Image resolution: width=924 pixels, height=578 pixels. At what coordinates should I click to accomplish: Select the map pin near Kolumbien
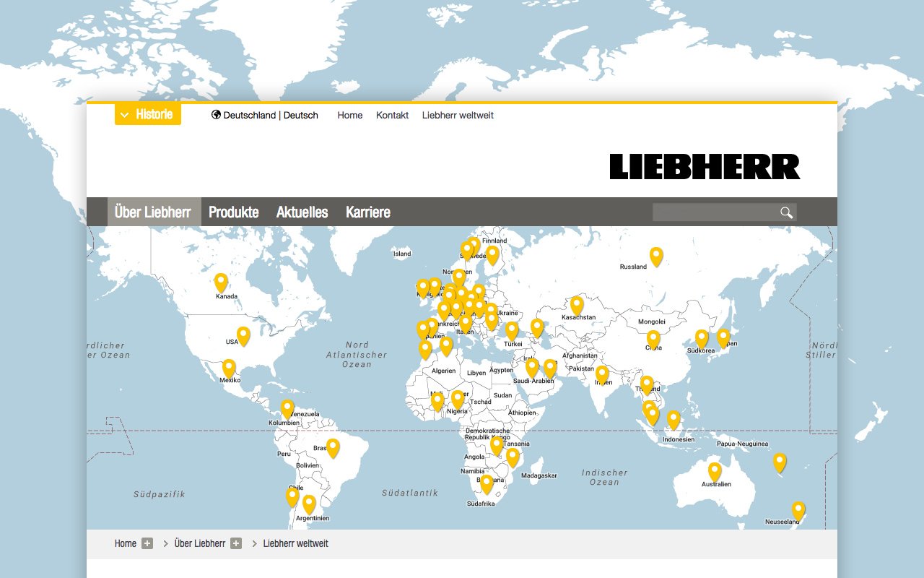[287, 409]
